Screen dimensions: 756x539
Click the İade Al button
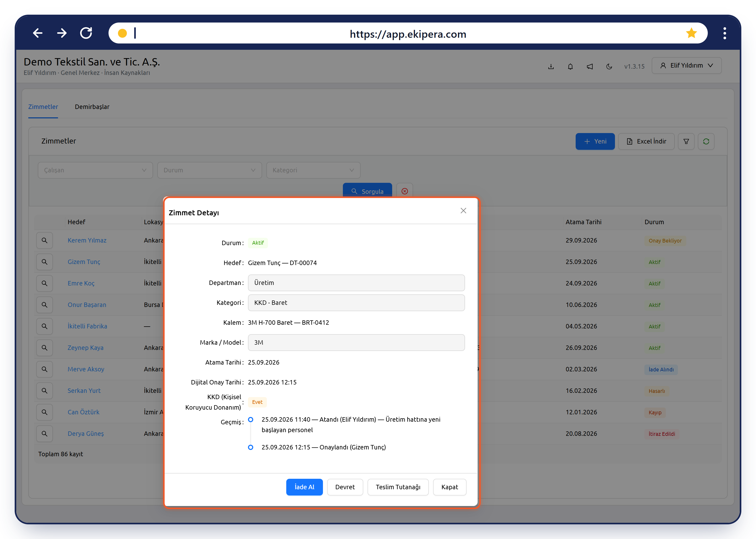point(304,487)
